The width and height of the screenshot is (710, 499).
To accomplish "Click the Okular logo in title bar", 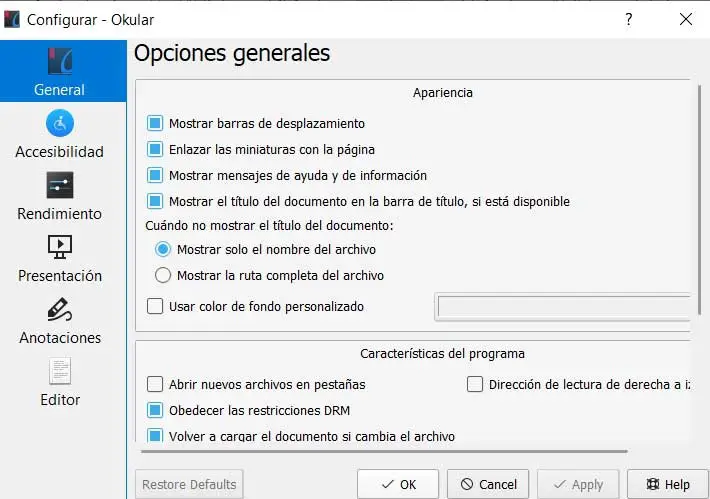I will 12,19.
